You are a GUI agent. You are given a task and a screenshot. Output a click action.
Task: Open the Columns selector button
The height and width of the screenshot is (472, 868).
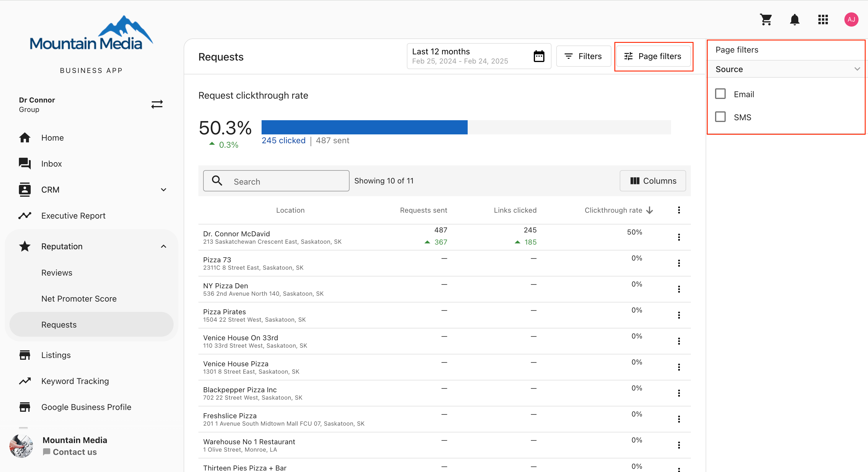(653, 181)
